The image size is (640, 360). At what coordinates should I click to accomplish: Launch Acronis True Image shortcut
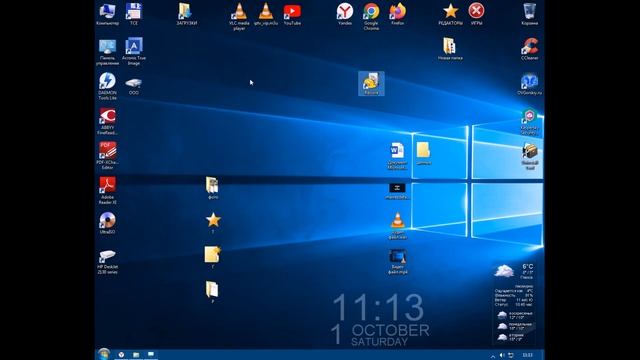point(134,51)
